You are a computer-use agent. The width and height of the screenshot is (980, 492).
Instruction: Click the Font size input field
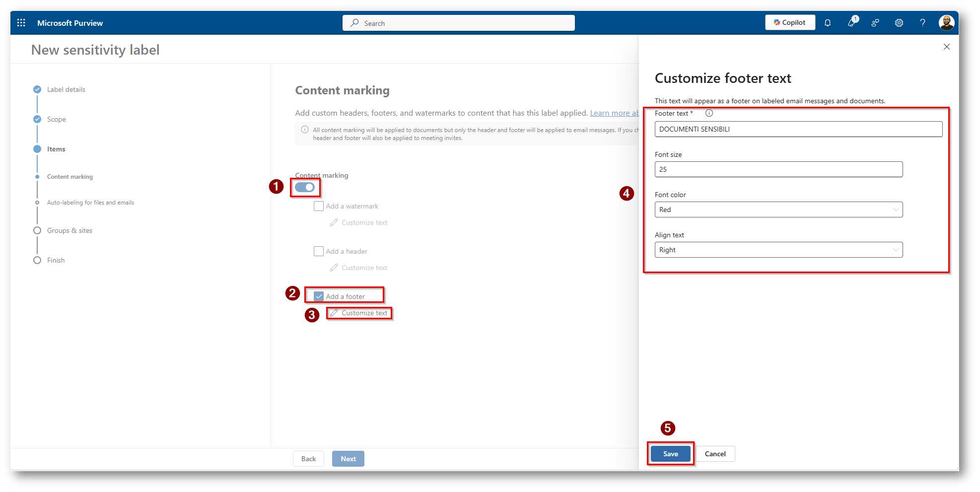click(778, 169)
